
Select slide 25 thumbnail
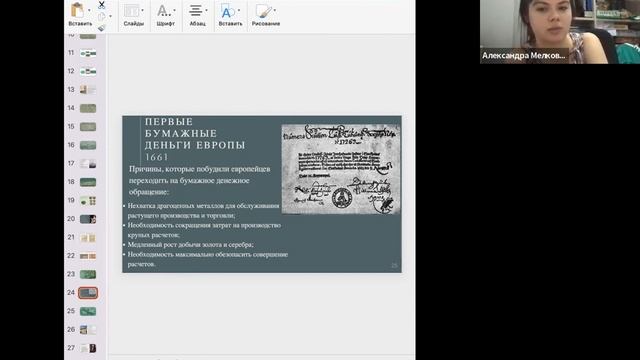[88, 311]
